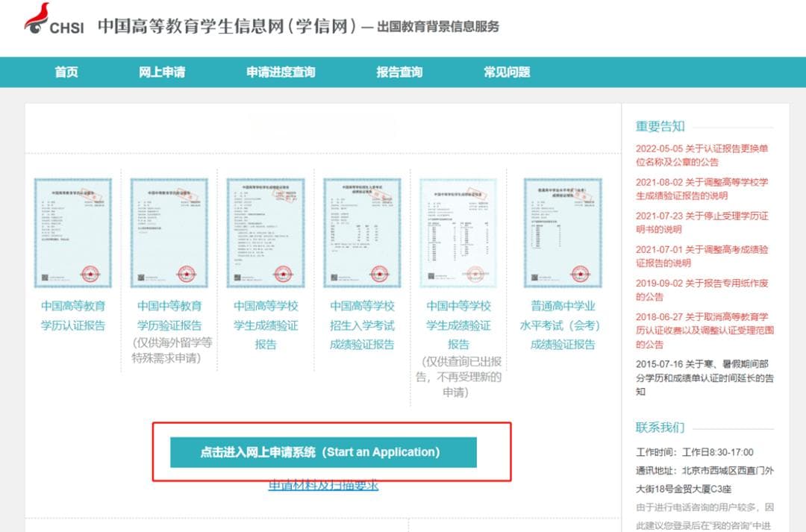Click the 通讯地址 address text
The width and height of the screenshot is (806, 532).
click(705, 480)
